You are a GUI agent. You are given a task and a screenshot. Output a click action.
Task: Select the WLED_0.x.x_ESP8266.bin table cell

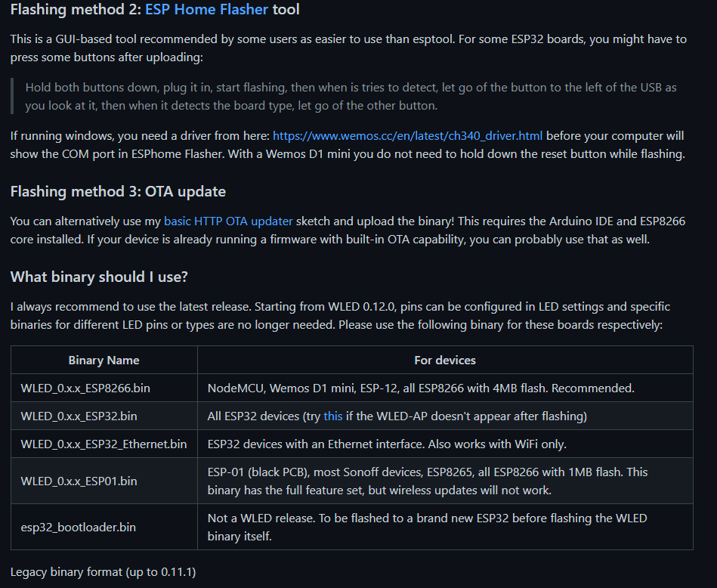[x=85, y=388]
